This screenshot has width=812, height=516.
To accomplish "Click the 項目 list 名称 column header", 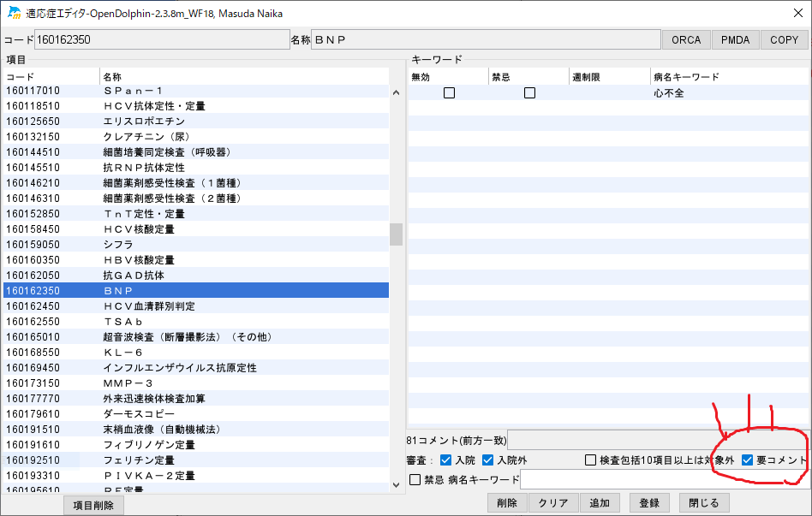I will tap(244, 77).
